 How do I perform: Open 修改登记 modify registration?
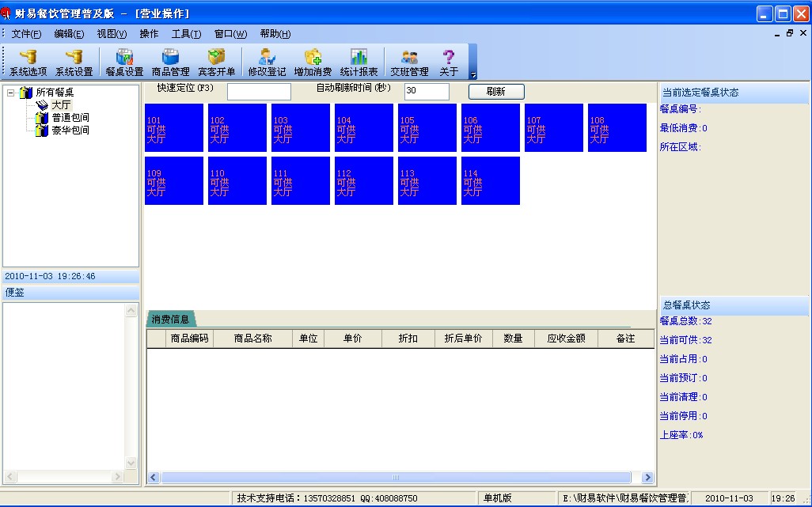(267, 62)
